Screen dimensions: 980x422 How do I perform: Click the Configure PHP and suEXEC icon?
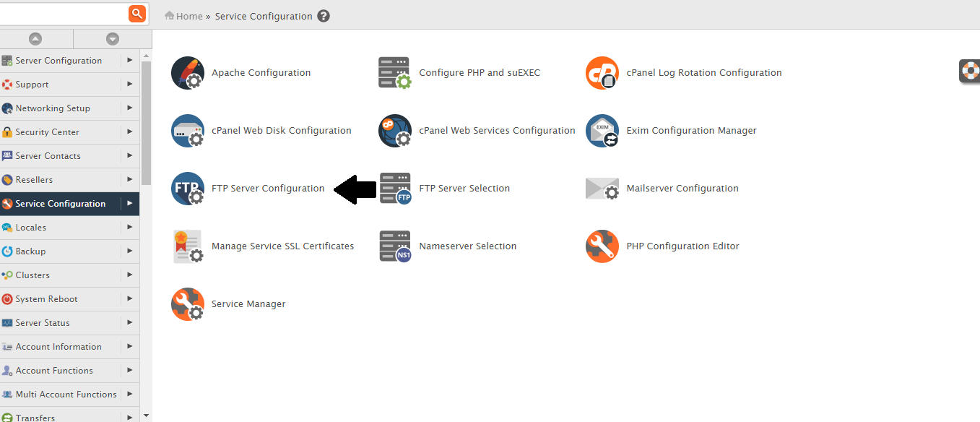[x=395, y=73]
